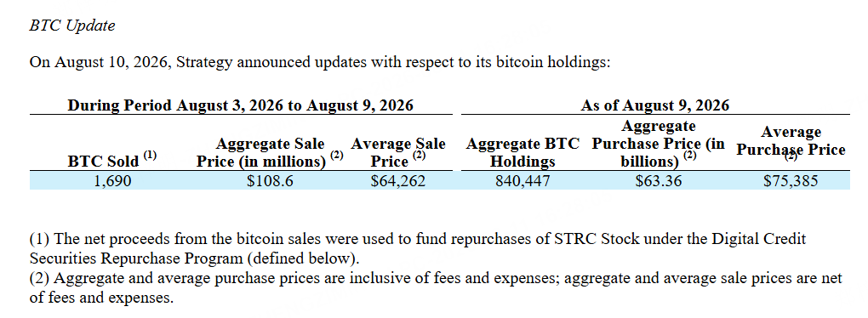
Task: Click the Average Purchase Price column header
Action: (x=791, y=142)
